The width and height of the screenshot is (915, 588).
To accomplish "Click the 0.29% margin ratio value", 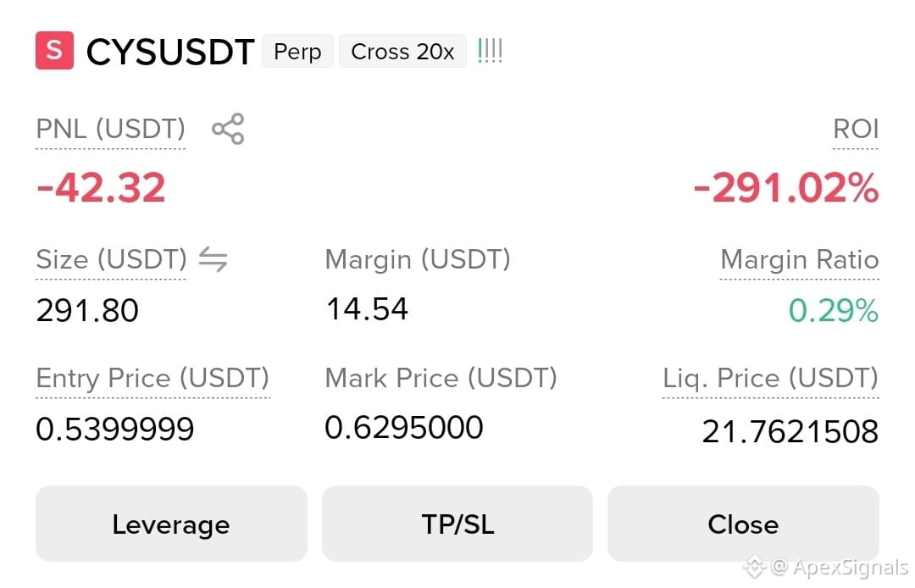I will click(834, 310).
